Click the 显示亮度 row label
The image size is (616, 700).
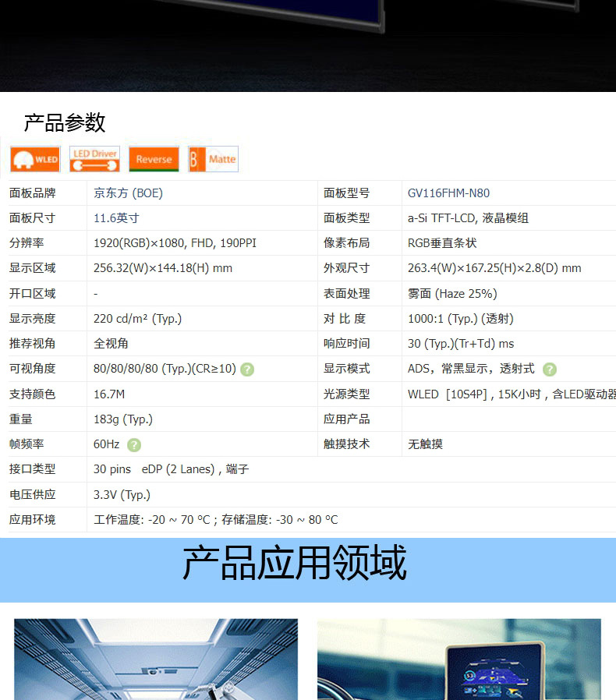click(x=32, y=318)
